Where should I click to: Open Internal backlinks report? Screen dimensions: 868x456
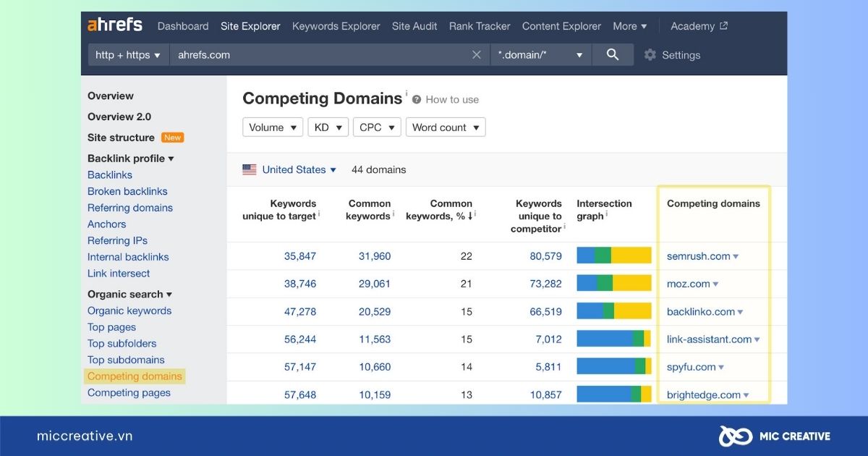pos(128,257)
